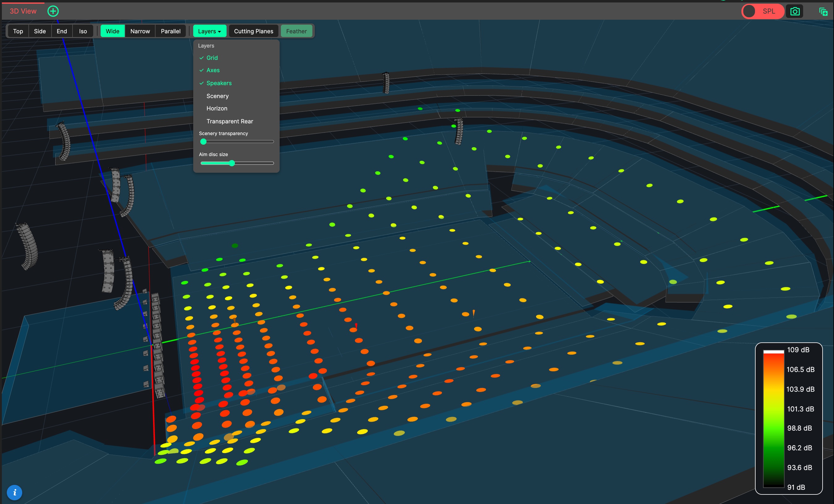This screenshot has height=504, width=834.
Task: Click '101.3 dB' on the scale
Action: (800, 409)
